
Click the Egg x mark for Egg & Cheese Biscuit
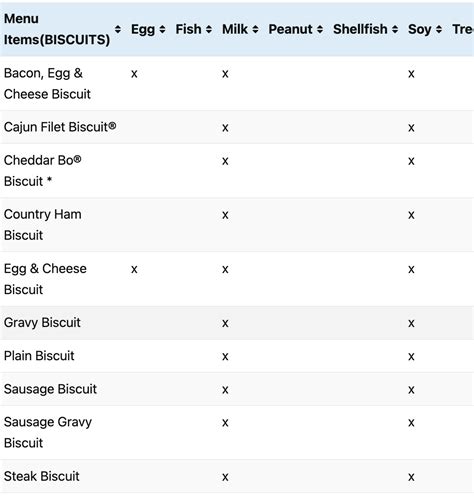click(x=134, y=269)
